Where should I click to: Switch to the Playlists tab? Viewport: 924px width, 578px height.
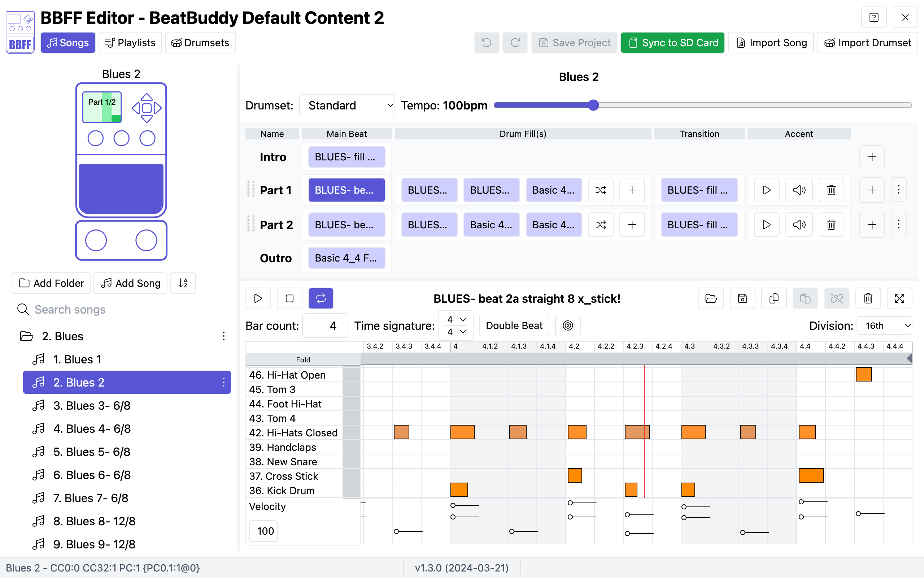pyautogui.click(x=130, y=42)
